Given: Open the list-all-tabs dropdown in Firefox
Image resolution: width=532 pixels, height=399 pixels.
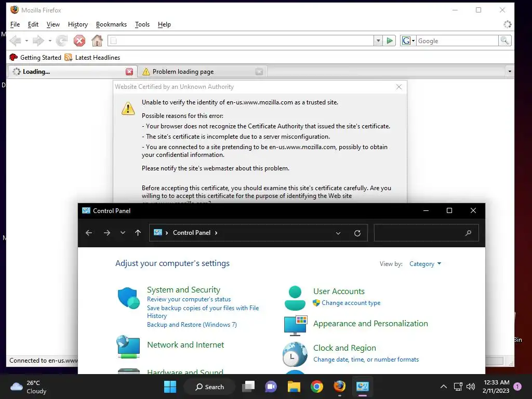Looking at the screenshot, I should (x=509, y=72).
